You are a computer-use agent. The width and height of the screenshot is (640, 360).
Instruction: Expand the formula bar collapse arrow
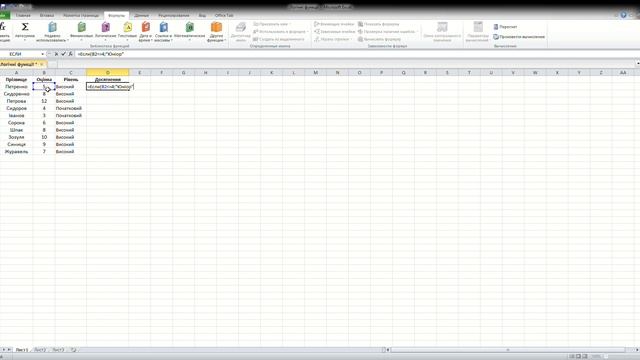(638, 63)
